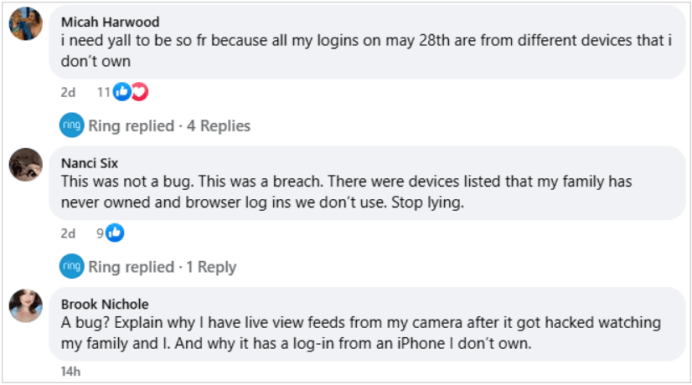Click the Ring logo beside 4 Replies
Screen dimensions: 692x385
click(71, 125)
